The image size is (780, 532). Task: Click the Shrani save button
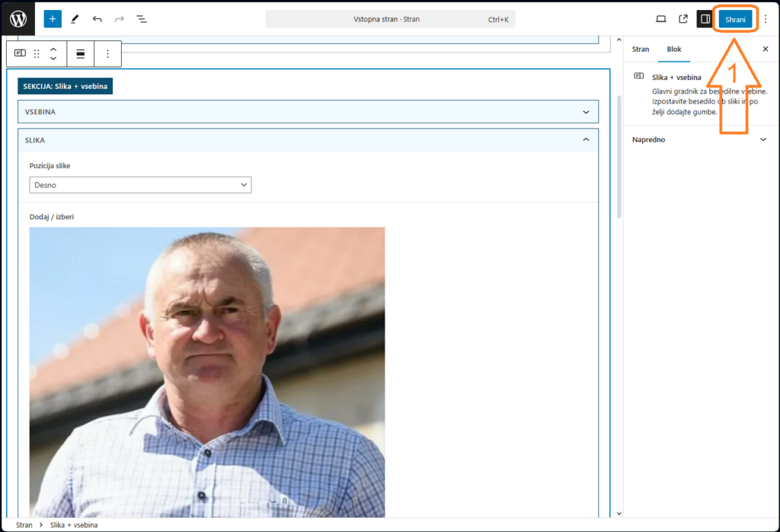point(735,19)
